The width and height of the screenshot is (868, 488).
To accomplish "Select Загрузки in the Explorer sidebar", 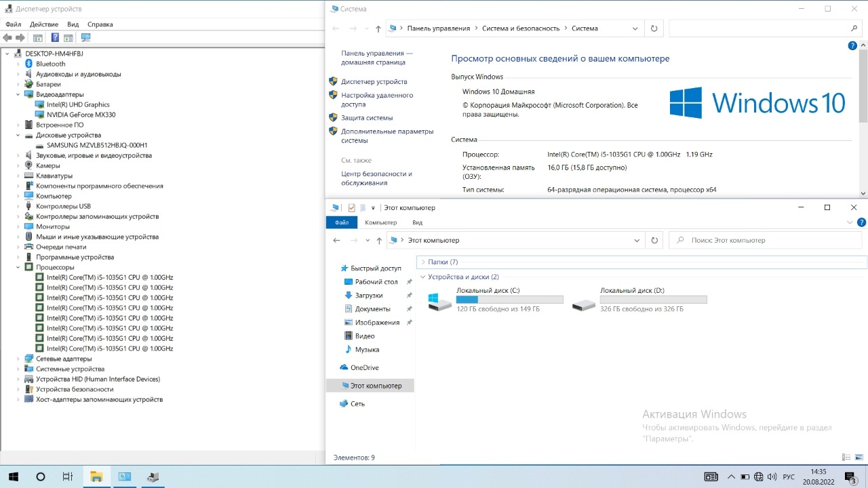I will pyautogui.click(x=369, y=296).
